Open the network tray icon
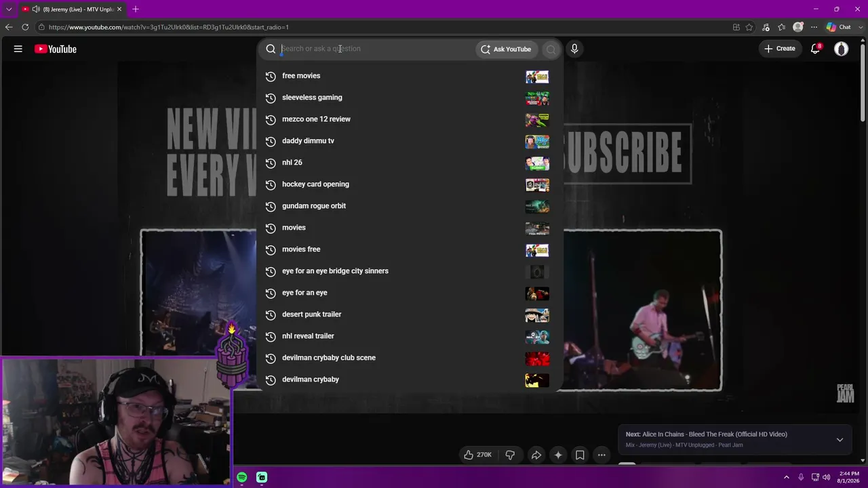This screenshot has height=488, width=868. pos(815,477)
